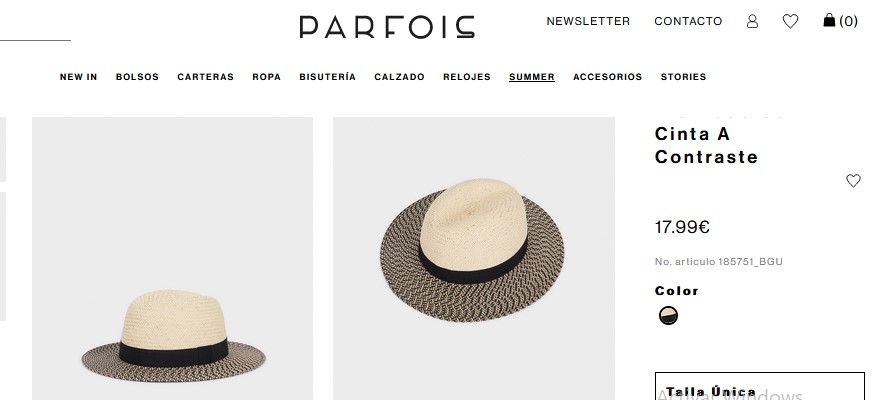Select the SUMMER menu item
Screen dimensions: 886x400
[532, 77]
